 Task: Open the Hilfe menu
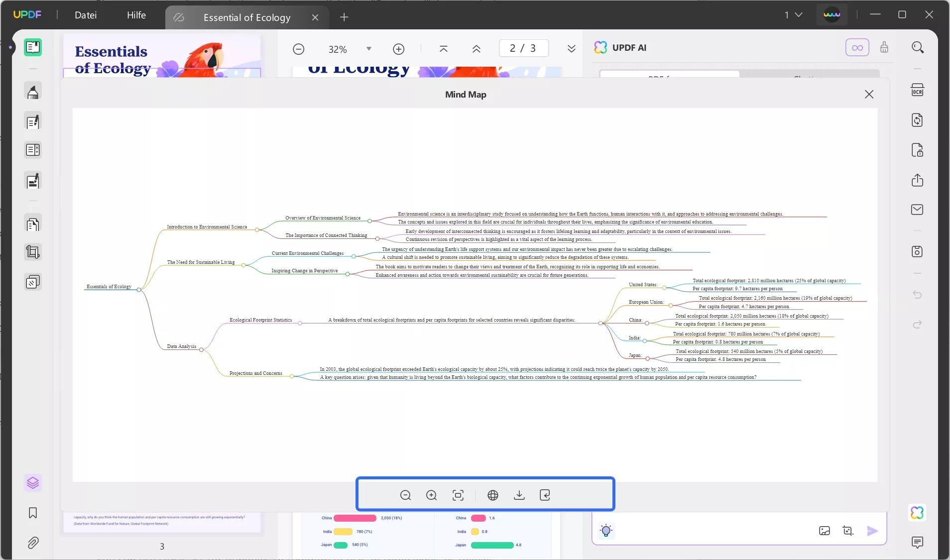tap(136, 15)
